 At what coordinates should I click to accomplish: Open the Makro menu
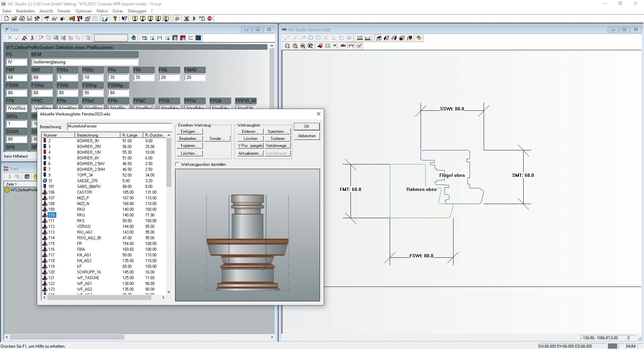point(102,11)
